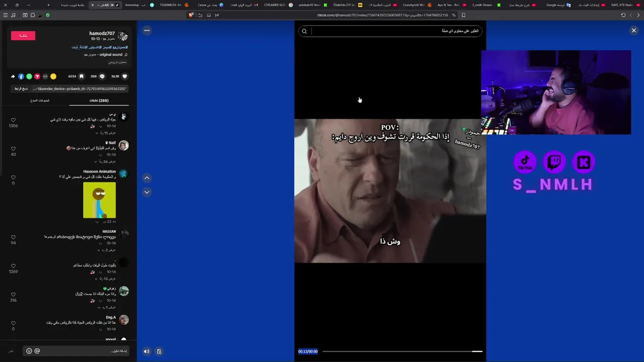This screenshot has height=362, width=644.
Task: Insert a mention with the @ icon
Action: (x=37, y=351)
